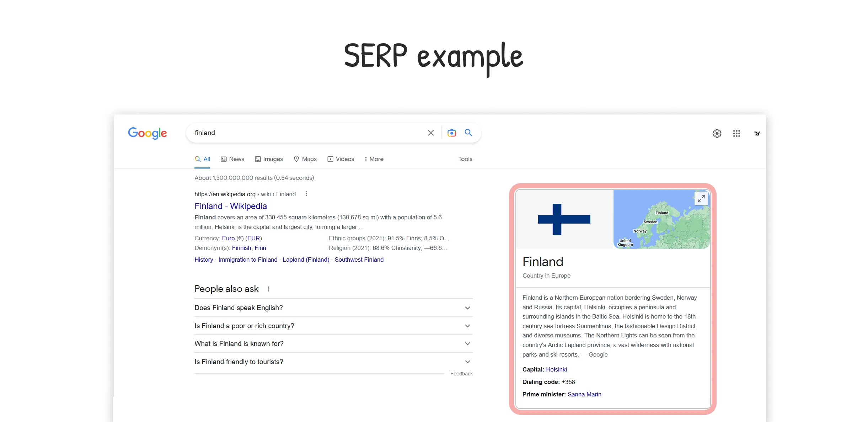Open the Finland - Wikipedia result link
The height and width of the screenshot is (422, 868).
click(x=231, y=206)
